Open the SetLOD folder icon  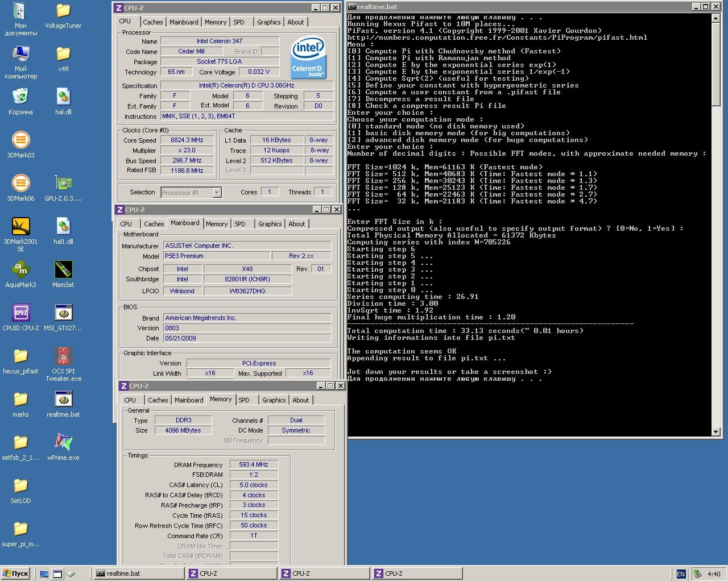click(20, 490)
